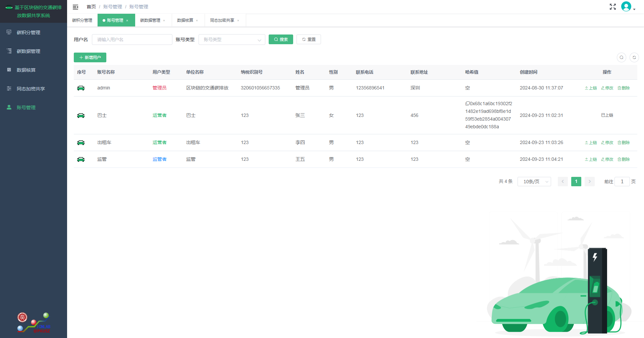Click the car icon in the 巴士 row
The height and width of the screenshot is (338, 644).
point(81,116)
